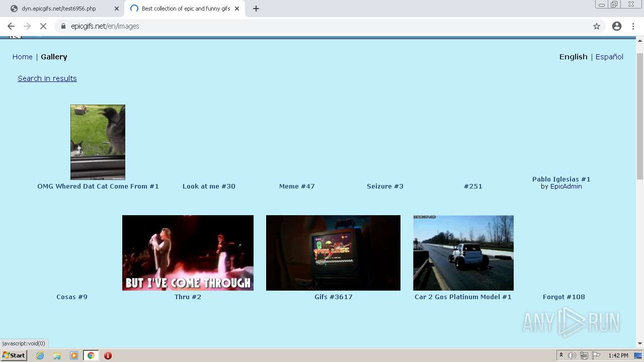The width and height of the screenshot is (644, 362).
Task: Select the Chrome taskbar button
Action: 91,355
